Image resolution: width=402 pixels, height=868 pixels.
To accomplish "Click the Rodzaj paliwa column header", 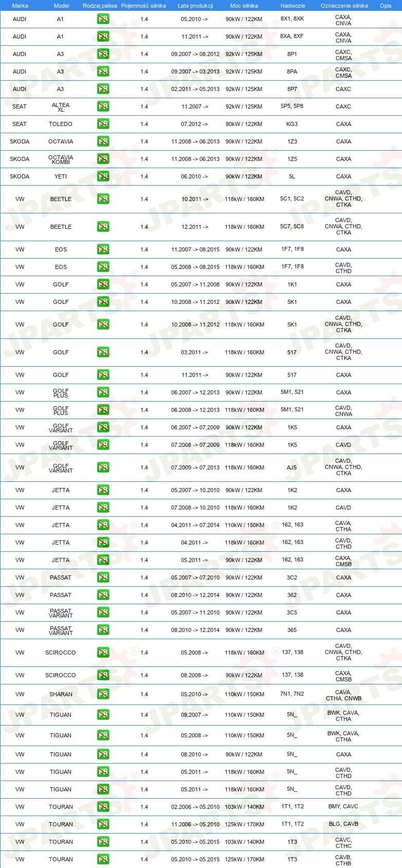I will (100, 6).
